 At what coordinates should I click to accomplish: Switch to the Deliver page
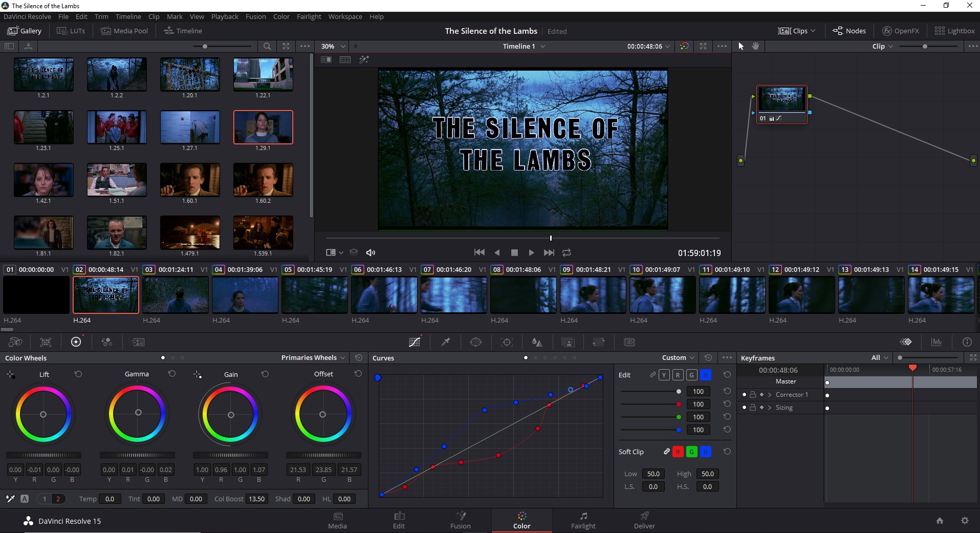(x=644, y=520)
